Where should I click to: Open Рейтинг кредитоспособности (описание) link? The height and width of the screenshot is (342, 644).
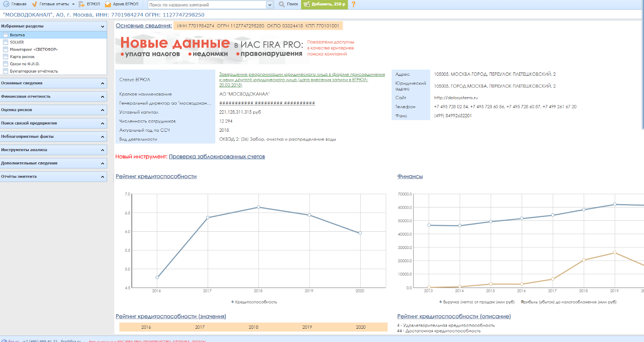pyautogui.click(x=454, y=316)
